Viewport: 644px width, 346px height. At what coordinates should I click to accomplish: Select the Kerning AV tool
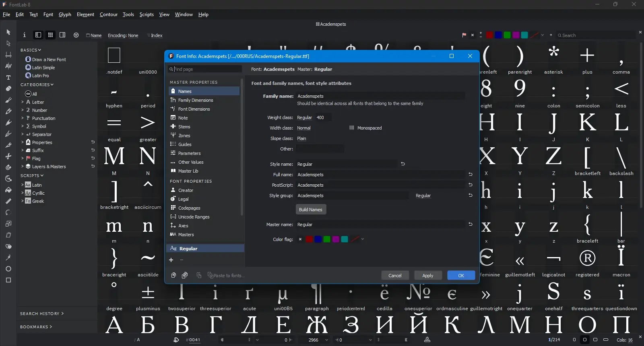click(x=8, y=66)
